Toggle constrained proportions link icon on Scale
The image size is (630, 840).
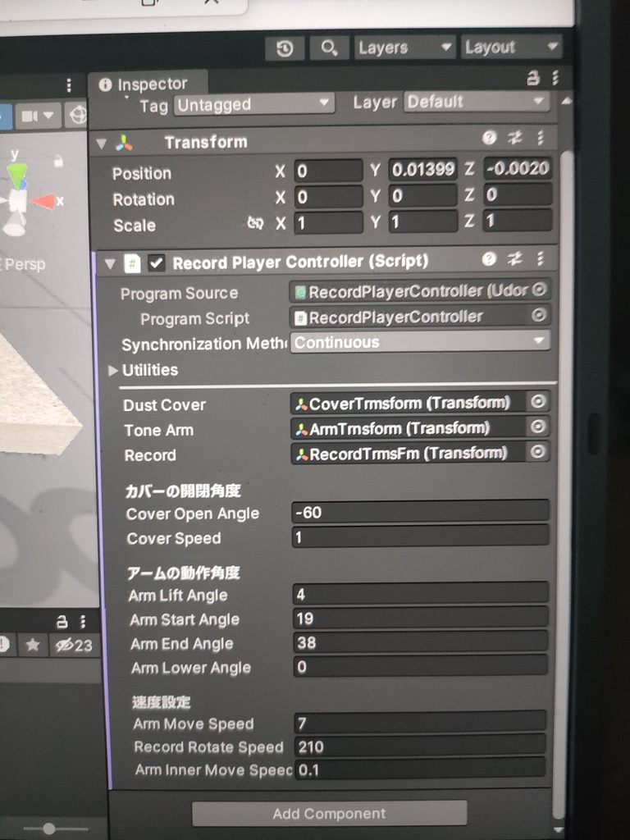click(x=256, y=223)
